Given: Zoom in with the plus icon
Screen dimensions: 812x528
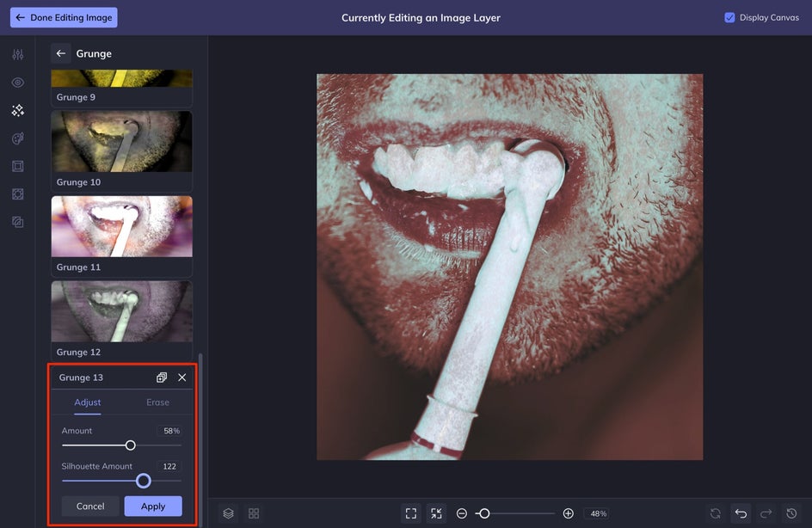Looking at the screenshot, I should (568, 513).
